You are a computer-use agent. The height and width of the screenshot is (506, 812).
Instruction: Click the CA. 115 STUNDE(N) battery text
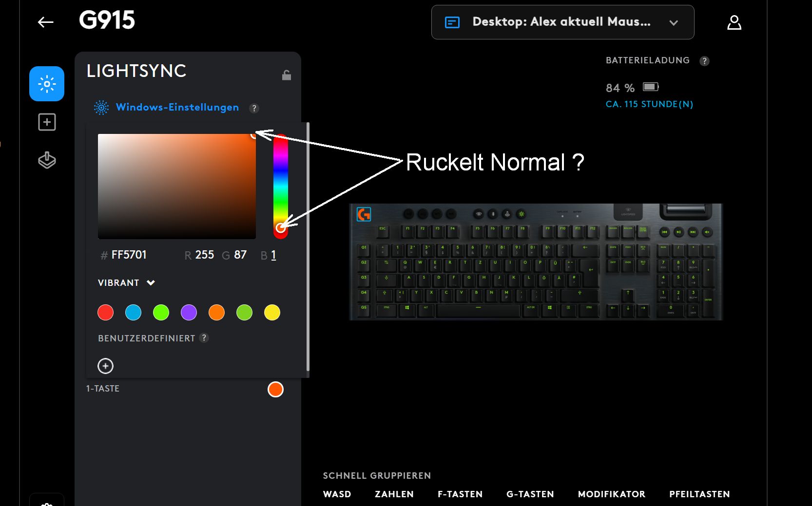649,104
